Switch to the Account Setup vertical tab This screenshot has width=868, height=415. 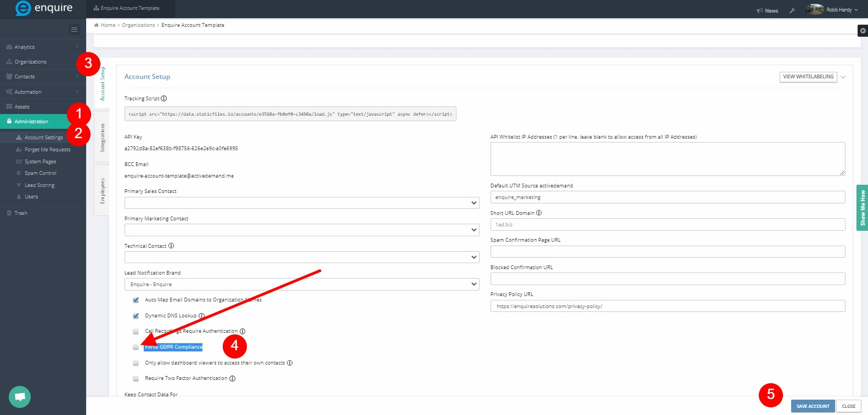click(x=103, y=84)
